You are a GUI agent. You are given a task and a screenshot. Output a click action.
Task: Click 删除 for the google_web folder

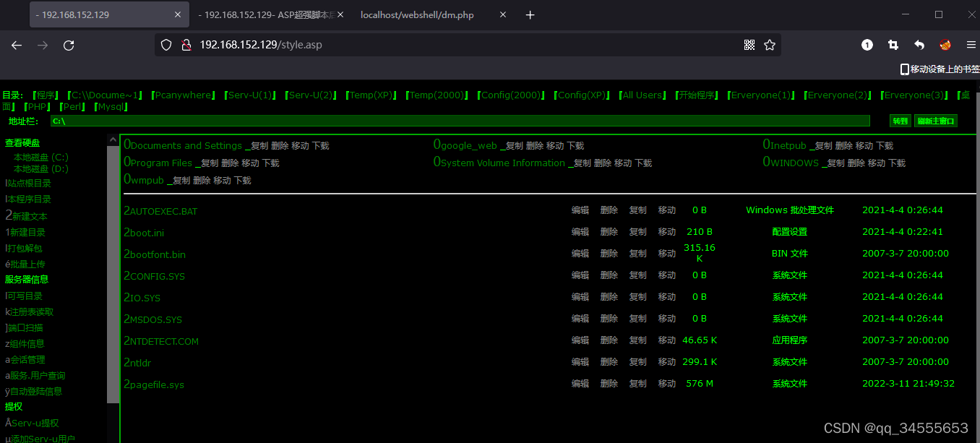click(535, 146)
